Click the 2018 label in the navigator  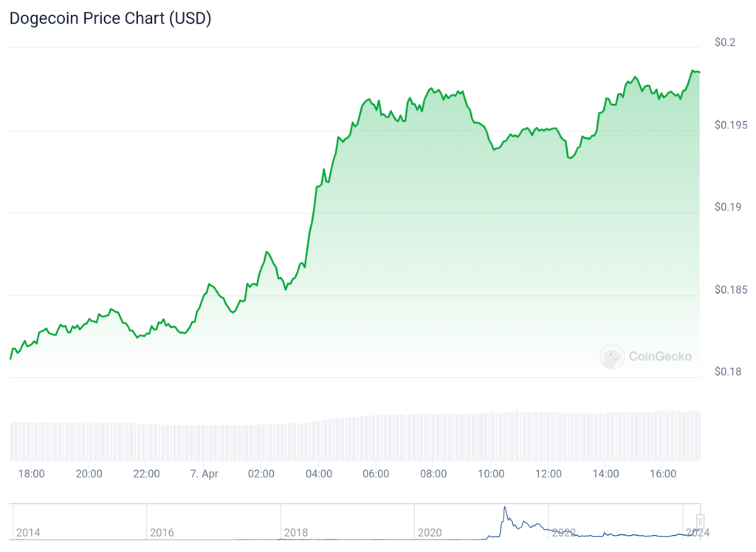point(295,532)
